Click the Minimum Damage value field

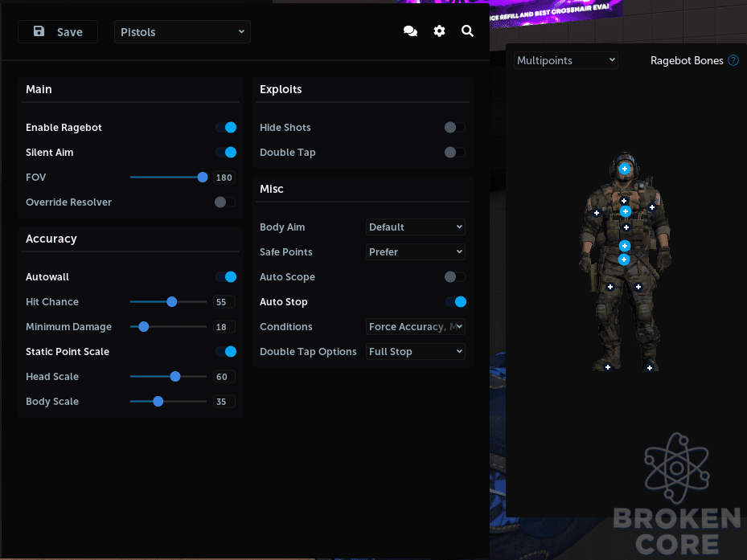tap(224, 327)
